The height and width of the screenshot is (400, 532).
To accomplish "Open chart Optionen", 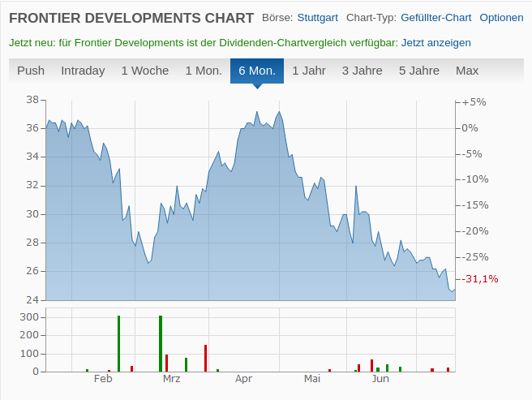I will (501, 18).
